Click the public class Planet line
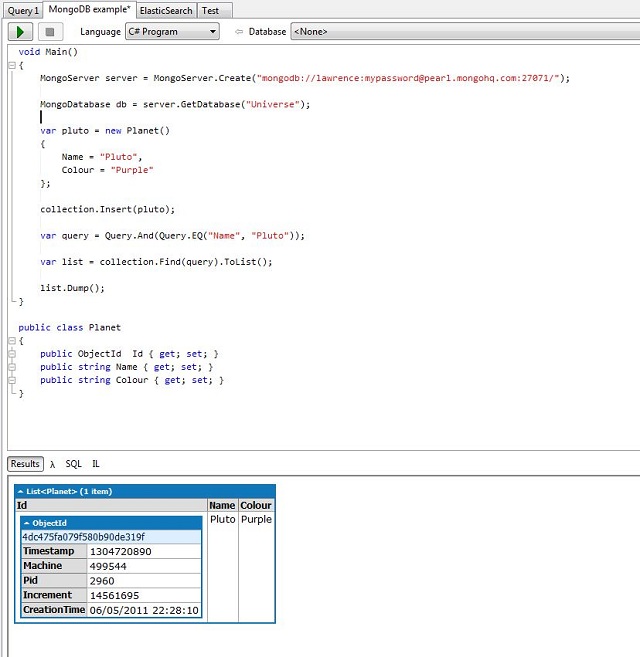 tap(69, 328)
